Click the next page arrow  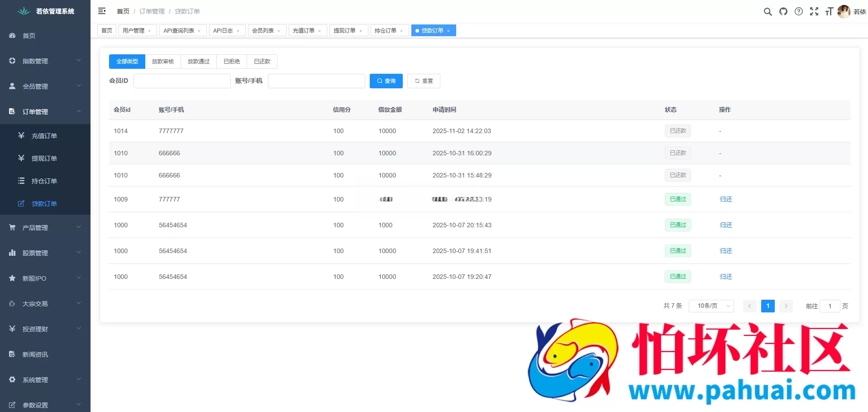(786, 306)
